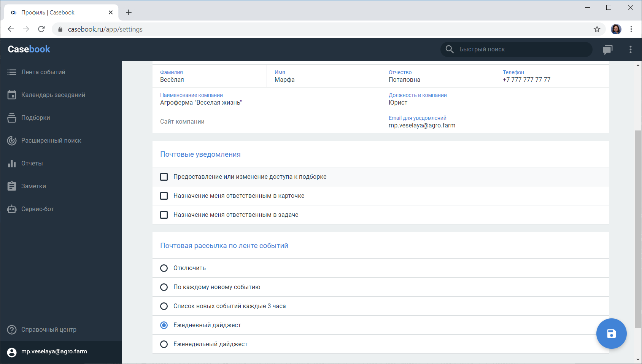Open Casebook header three-dot menu

(631, 49)
